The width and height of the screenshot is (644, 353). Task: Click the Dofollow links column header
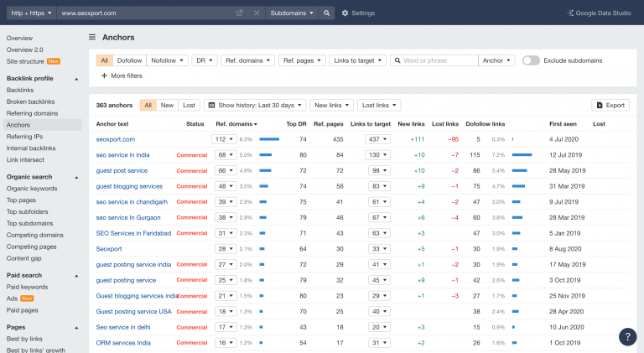click(485, 124)
